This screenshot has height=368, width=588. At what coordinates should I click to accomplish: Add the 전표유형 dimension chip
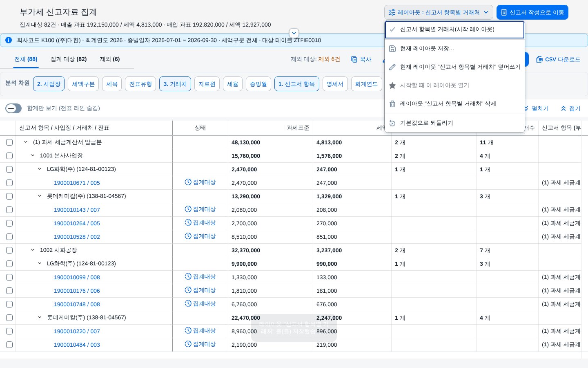(140, 84)
